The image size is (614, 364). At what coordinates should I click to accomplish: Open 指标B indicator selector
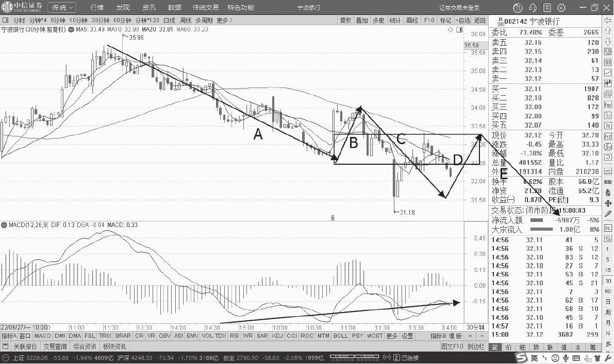pos(438,336)
